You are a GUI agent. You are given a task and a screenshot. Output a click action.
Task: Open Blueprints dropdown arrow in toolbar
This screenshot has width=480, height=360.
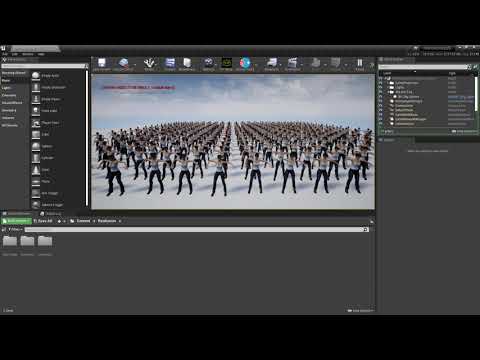pos(281,64)
